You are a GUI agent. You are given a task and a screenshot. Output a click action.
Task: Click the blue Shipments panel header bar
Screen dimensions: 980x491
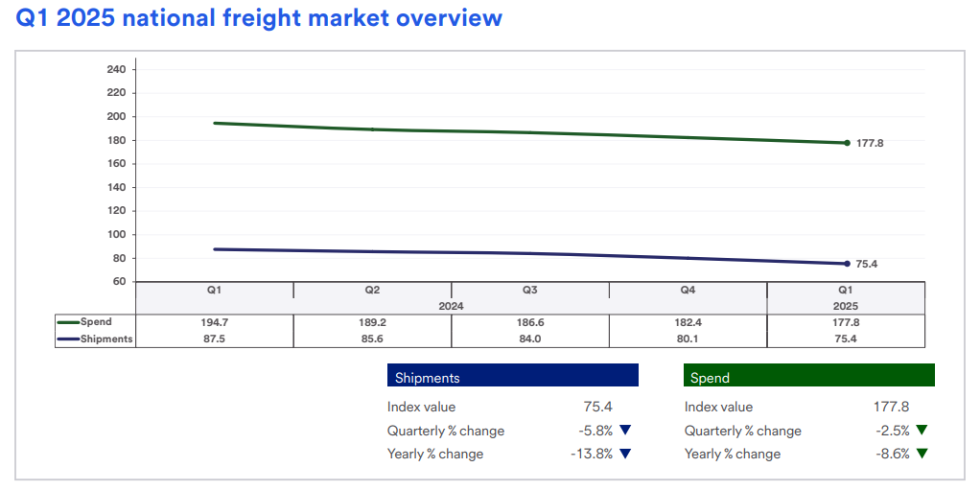pyautogui.click(x=512, y=376)
